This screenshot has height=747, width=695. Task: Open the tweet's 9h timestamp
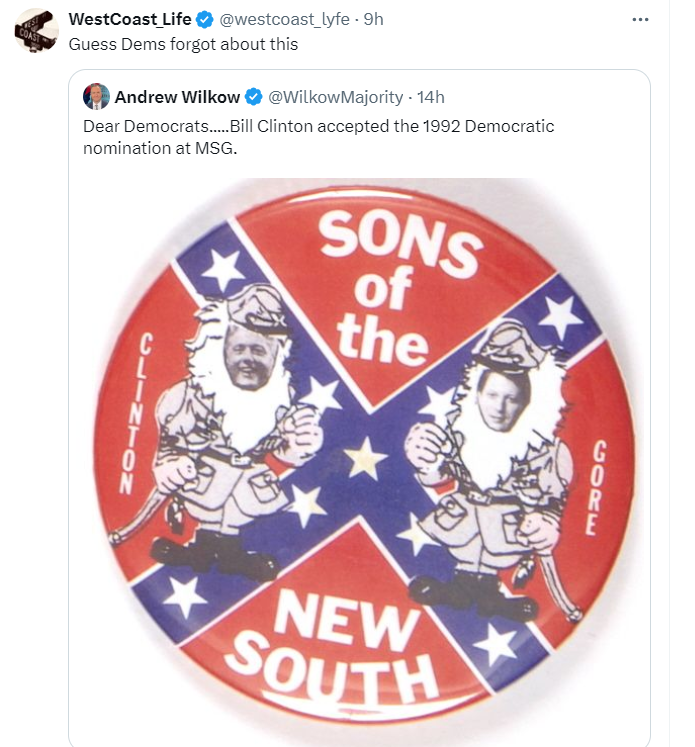(374, 20)
